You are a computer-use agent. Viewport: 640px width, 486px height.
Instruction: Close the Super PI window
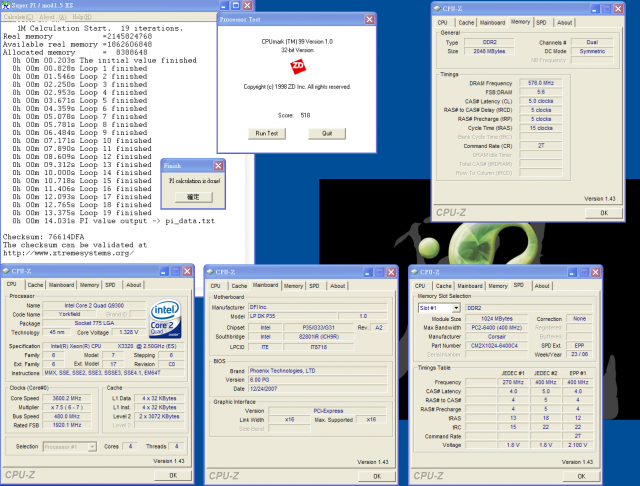(x=247, y=5)
